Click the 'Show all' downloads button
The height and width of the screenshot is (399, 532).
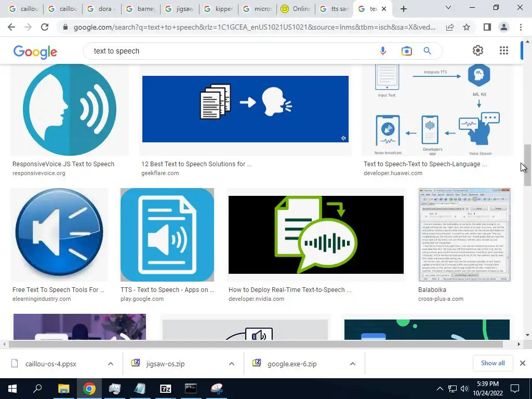point(493,363)
